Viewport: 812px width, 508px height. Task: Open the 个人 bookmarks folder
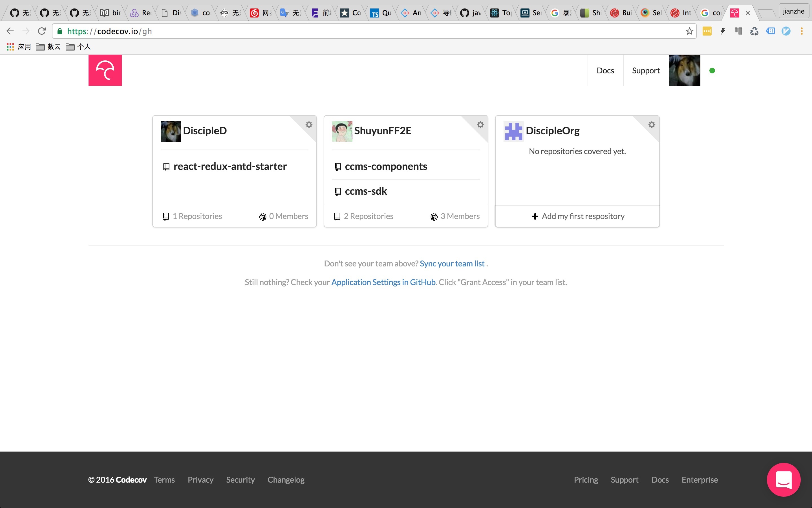(78, 47)
